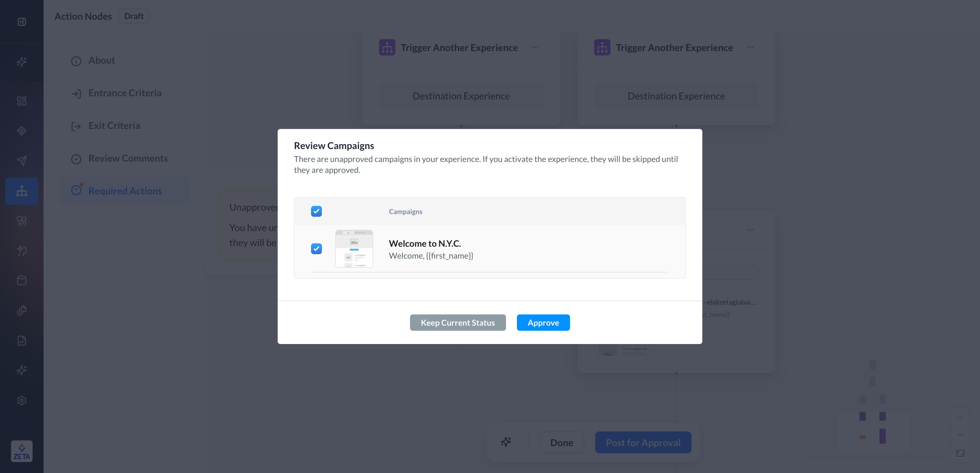Uncheck the Welcome to N.Y.C. campaign checkbox

click(316, 248)
